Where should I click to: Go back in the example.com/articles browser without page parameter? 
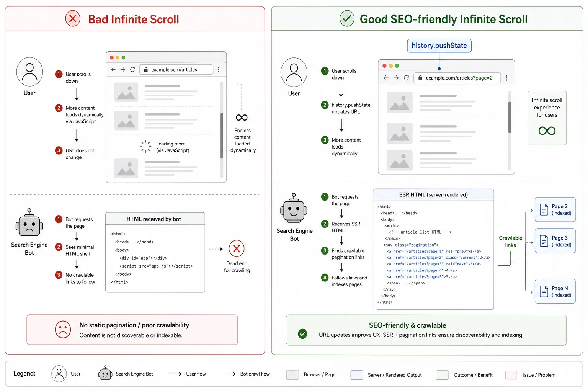coord(113,69)
